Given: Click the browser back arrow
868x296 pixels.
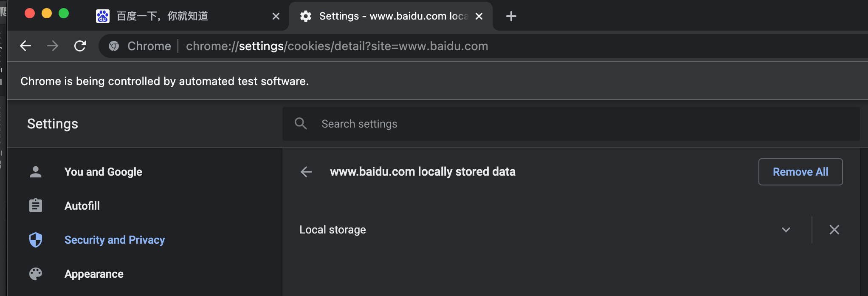Looking at the screenshot, I should [x=25, y=46].
